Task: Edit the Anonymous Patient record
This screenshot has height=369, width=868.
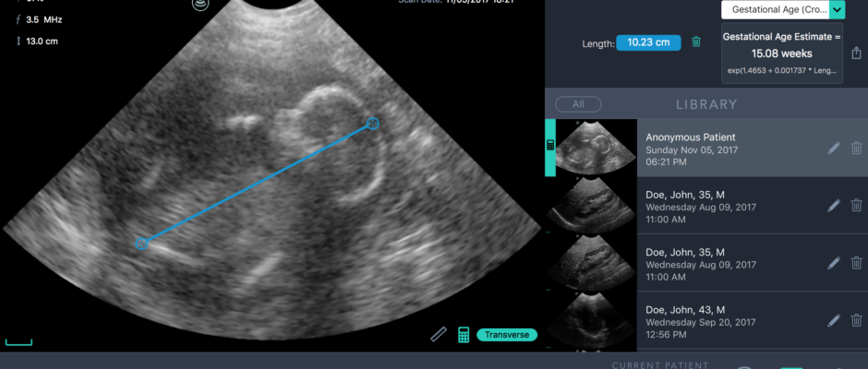Action: tap(834, 148)
